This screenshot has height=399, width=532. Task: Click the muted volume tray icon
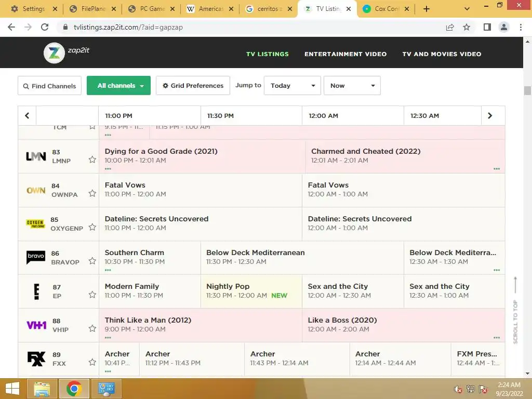pyautogui.click(x=458, y=390)
